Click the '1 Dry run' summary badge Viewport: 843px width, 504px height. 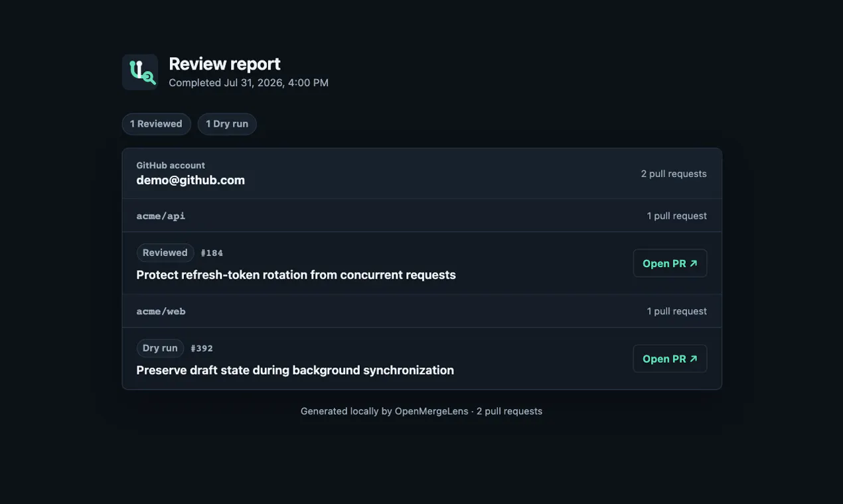coord(227,124)
